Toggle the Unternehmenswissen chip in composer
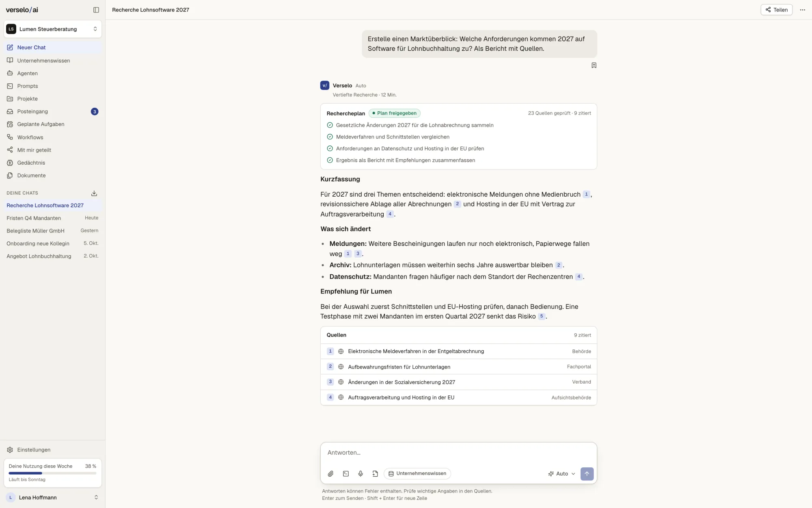The height and width of the screenshot is (508, 812). 417,473
